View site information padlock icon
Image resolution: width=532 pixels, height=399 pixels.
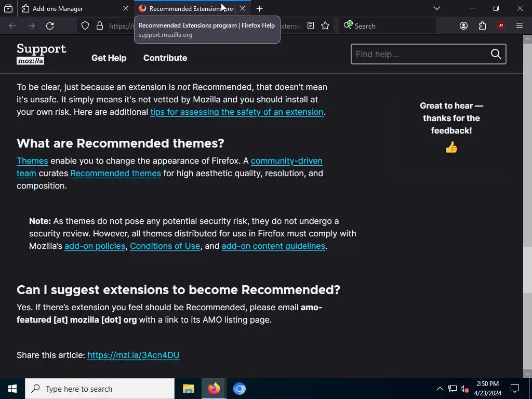pos(100,26)
